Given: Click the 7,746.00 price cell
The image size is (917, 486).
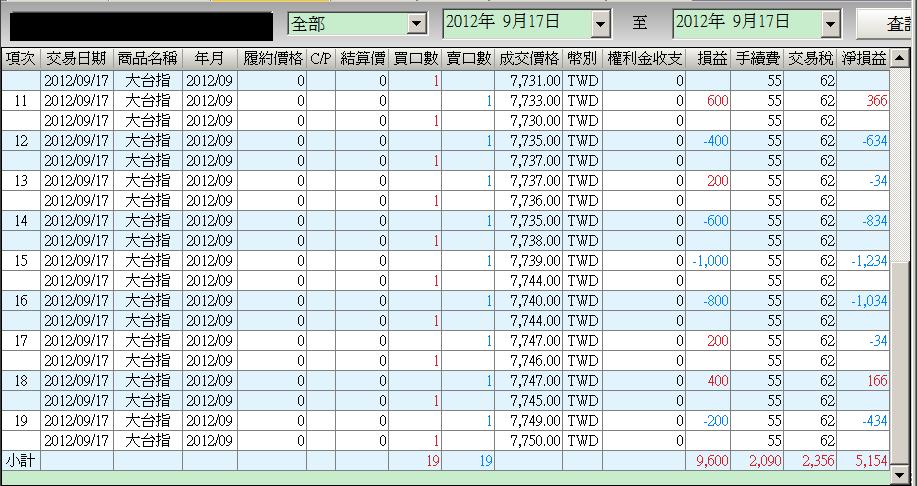Looking at the screenshot, I should pos(529,360).
